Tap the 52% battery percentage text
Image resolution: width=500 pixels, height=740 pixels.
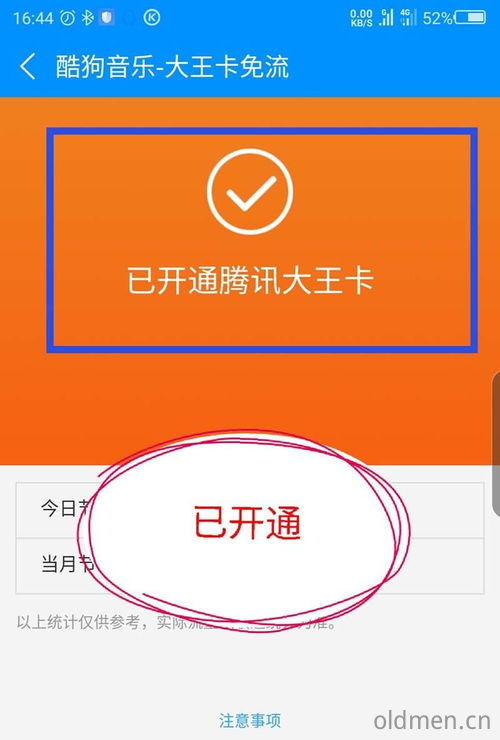coord(438,18)
